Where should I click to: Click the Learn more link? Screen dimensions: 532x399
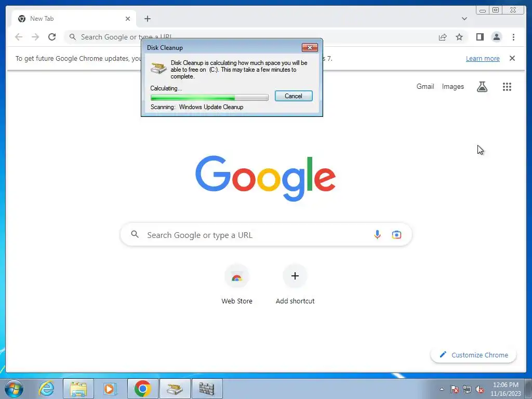pyautogui.click(x=483, y=58)
